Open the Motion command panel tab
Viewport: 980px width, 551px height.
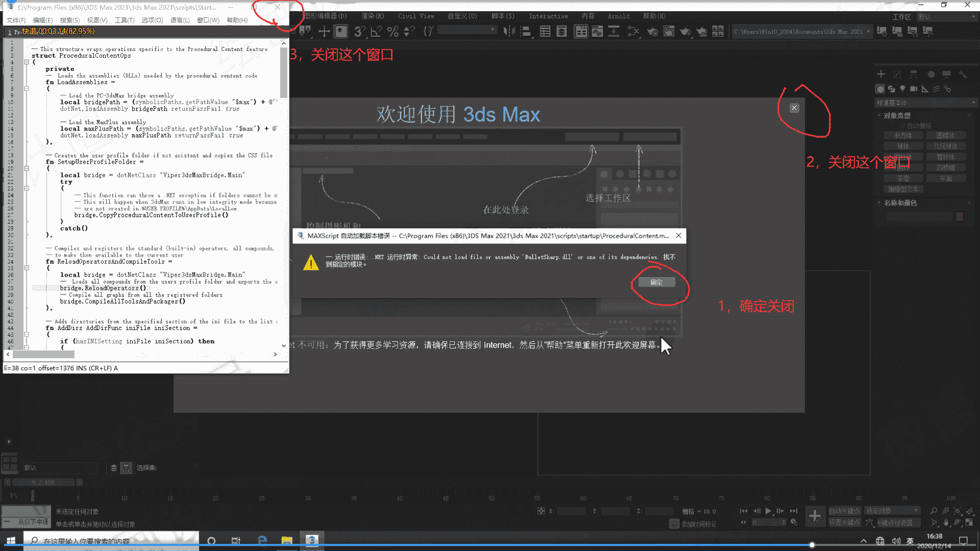tap(930, 74)
